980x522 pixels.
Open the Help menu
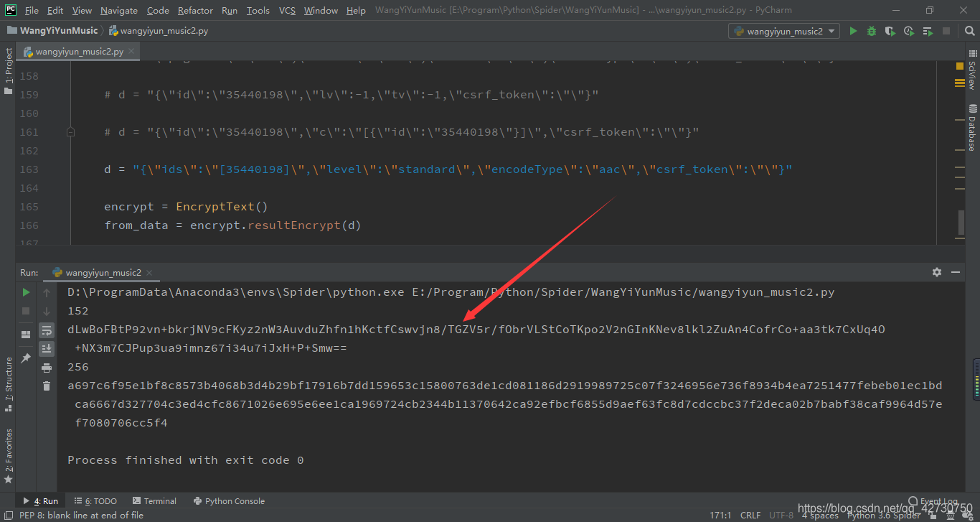pyautogui.click(x=356, y=10)
